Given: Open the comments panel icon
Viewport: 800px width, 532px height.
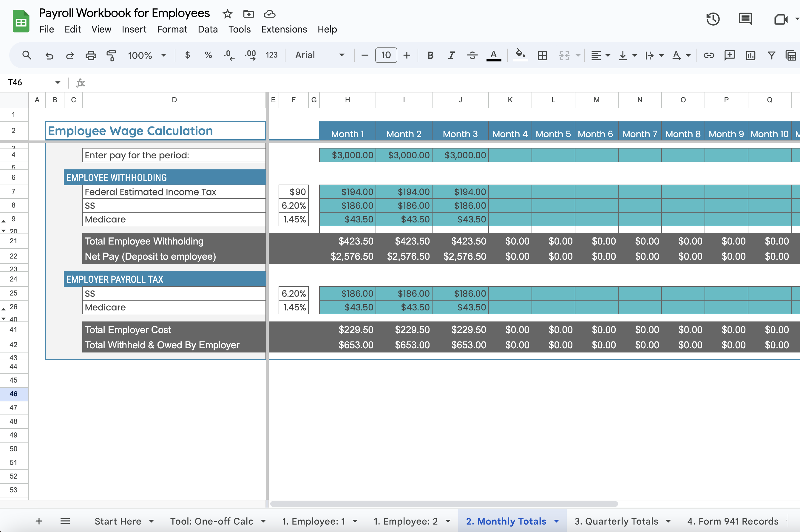Looking at the screenshot, I should pyautogui.click(x=745, y=19).
